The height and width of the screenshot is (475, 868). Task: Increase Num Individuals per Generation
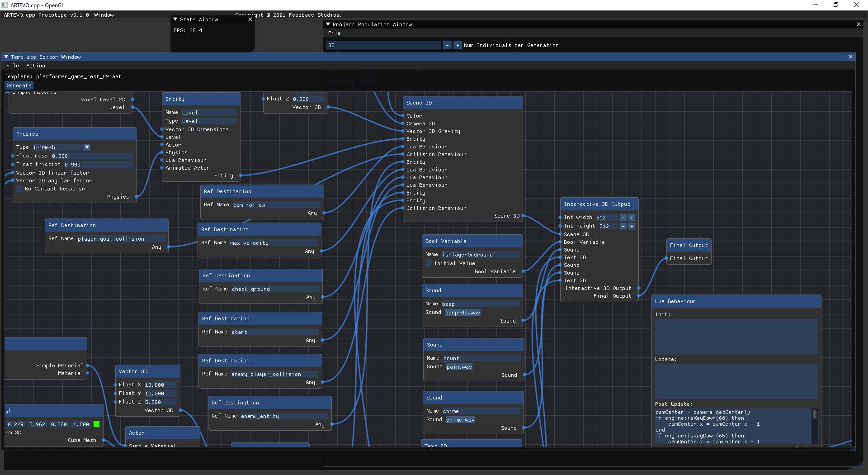[458, 45]
